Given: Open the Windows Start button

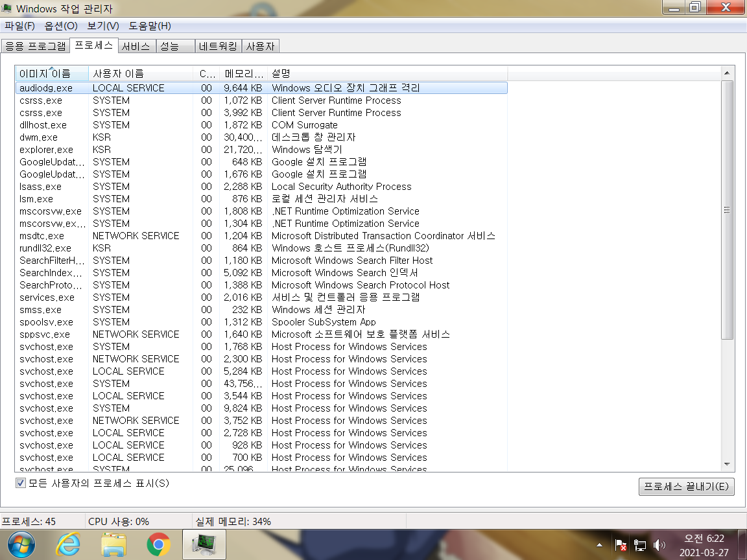Looking at the screenshot, I should [21, 544].
